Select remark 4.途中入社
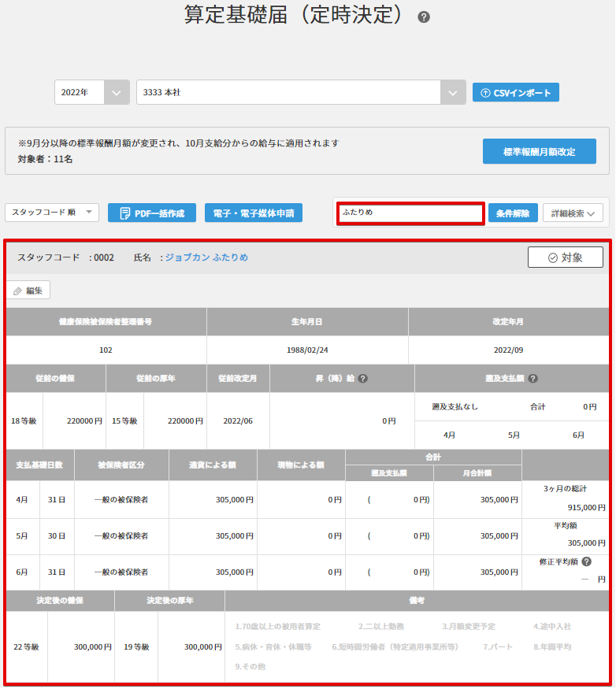Viewport: 616px width, 689px height. 552,626
